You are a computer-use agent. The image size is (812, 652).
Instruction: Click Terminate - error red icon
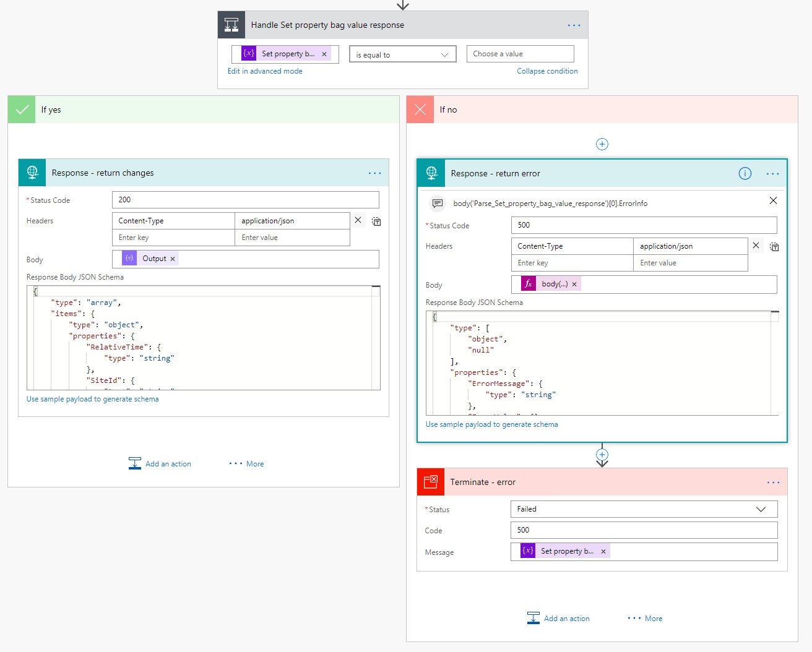(431, 482)
